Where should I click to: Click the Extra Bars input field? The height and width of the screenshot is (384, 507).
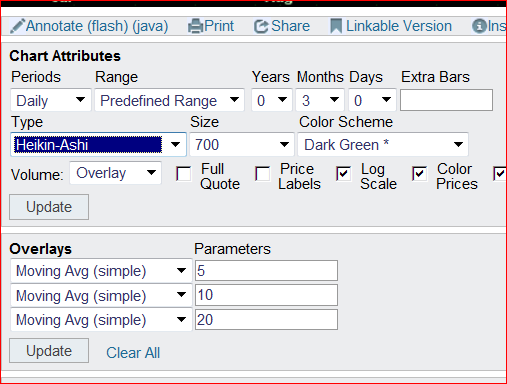click(446, 100)
